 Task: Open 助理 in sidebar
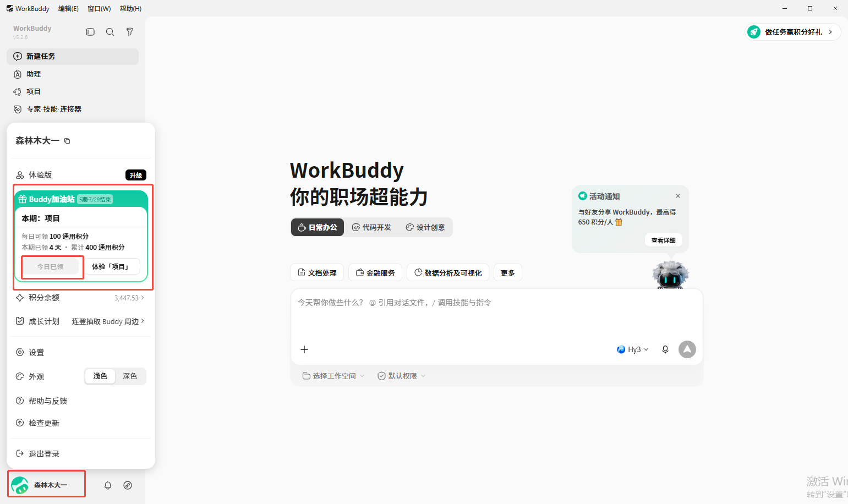point(73,74)
